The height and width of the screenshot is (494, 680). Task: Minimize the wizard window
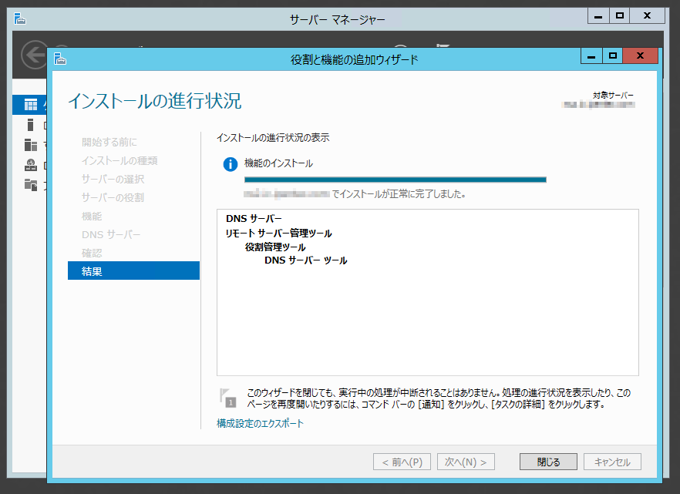[591, 56]
